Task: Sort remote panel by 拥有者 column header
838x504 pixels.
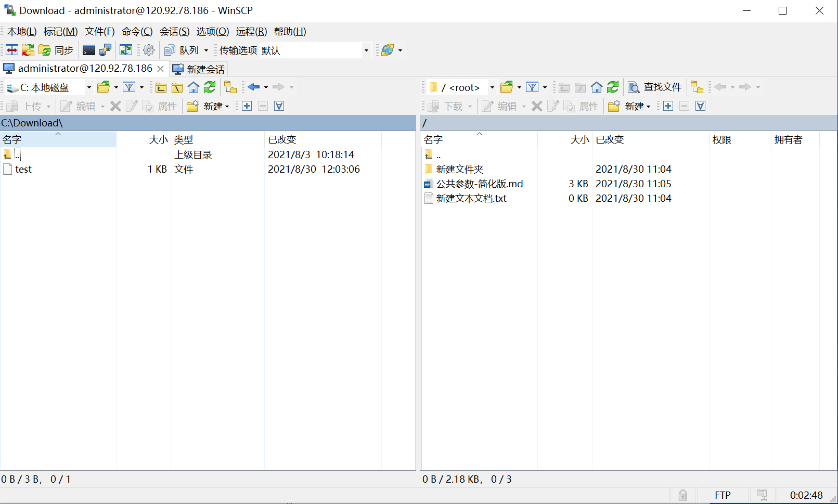Action: (x=795, y=139)
